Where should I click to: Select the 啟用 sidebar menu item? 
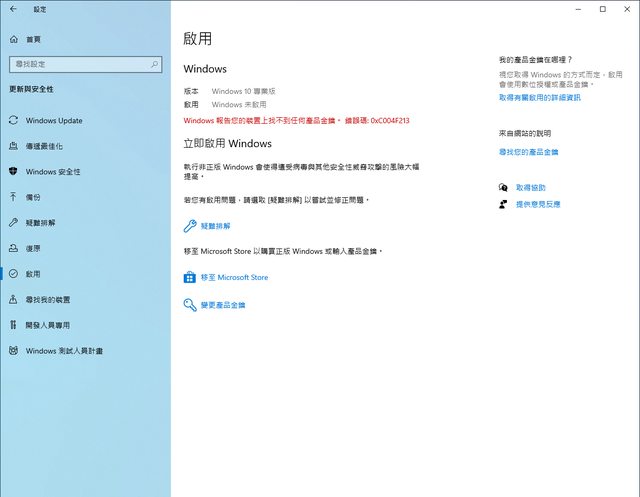(33, 274)
